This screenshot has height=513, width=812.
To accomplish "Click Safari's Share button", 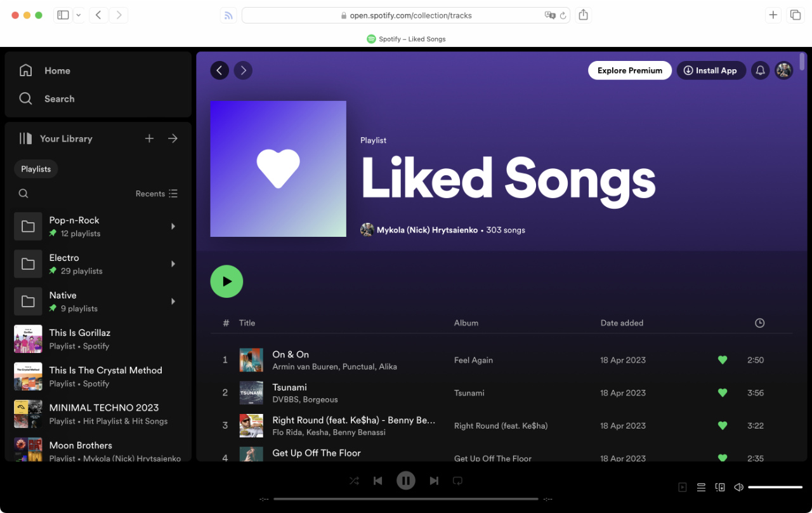I will click(x=584, y=15).
